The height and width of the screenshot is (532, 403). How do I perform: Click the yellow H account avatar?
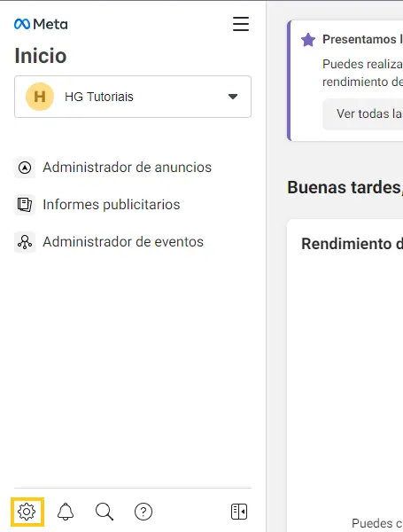[40, 97]
